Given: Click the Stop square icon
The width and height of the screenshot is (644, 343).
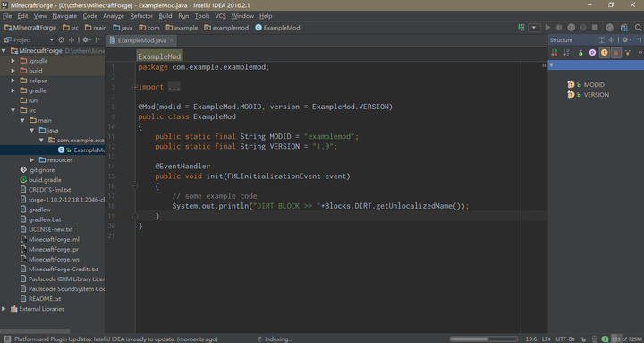Looking at the screenshot, I should click(x=595, y=28).
